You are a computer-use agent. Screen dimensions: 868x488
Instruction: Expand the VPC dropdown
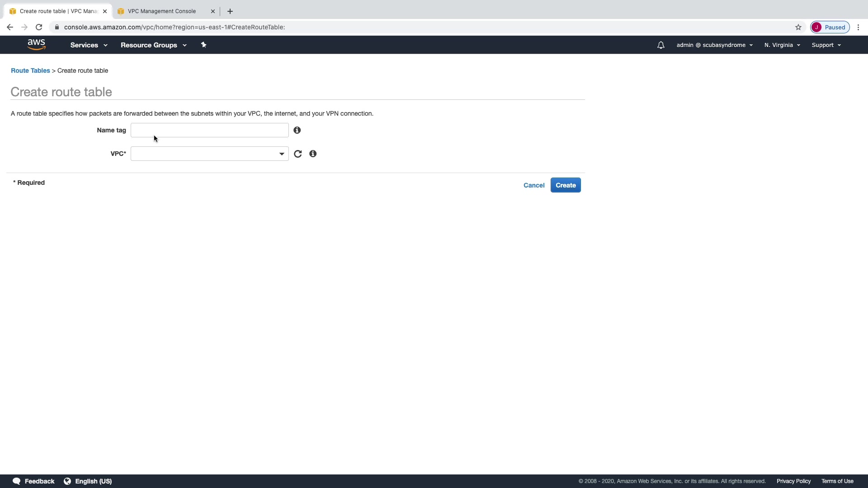click(209, 154)
